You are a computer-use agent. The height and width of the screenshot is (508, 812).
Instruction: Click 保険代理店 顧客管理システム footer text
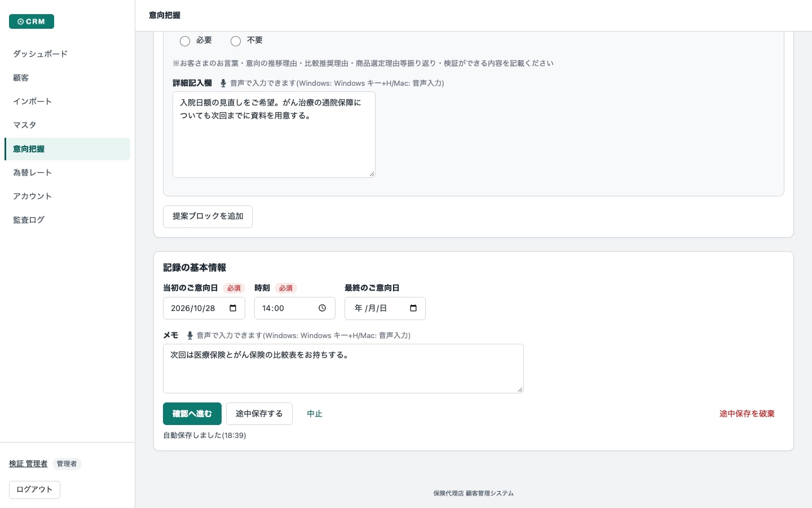(474, 493)
